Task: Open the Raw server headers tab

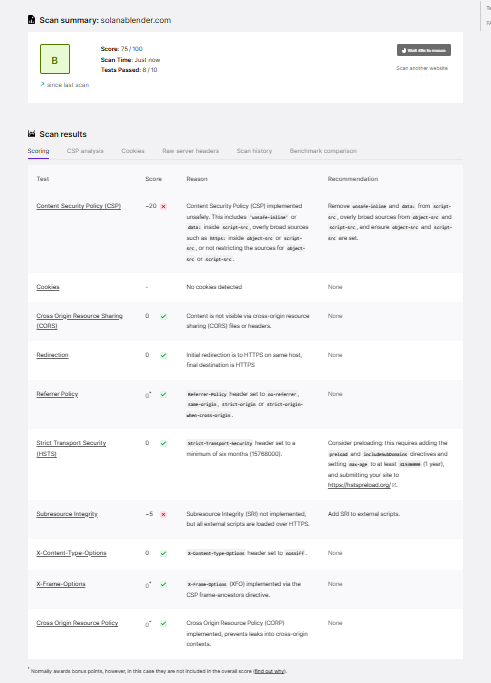Action: (x=191, y=151)
